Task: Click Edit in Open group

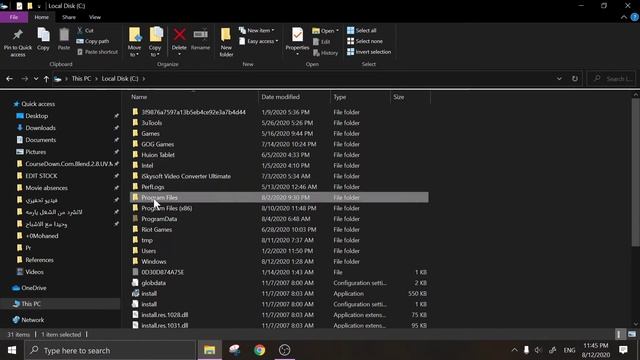Action: [322, 42]
